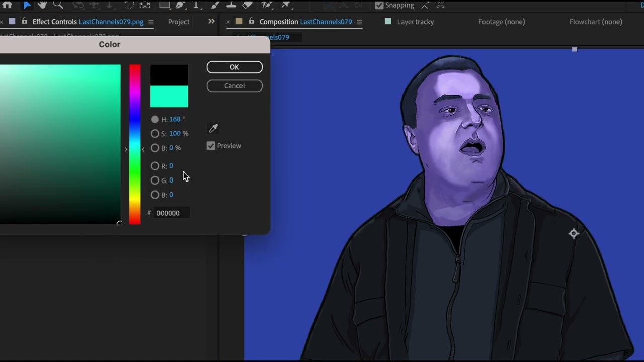
Task: Expand hidden panel tabs with double chevron
Action: [x=211, y=21]
